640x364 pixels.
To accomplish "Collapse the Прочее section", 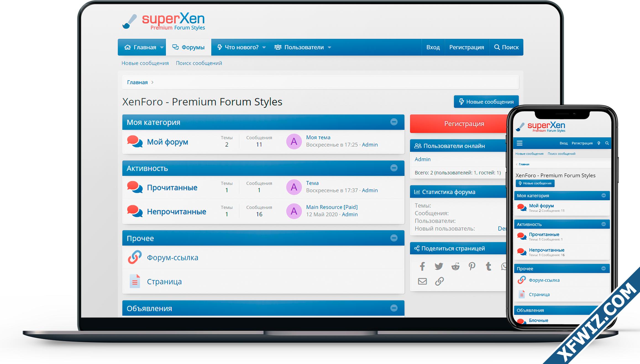I will point(394,238).
